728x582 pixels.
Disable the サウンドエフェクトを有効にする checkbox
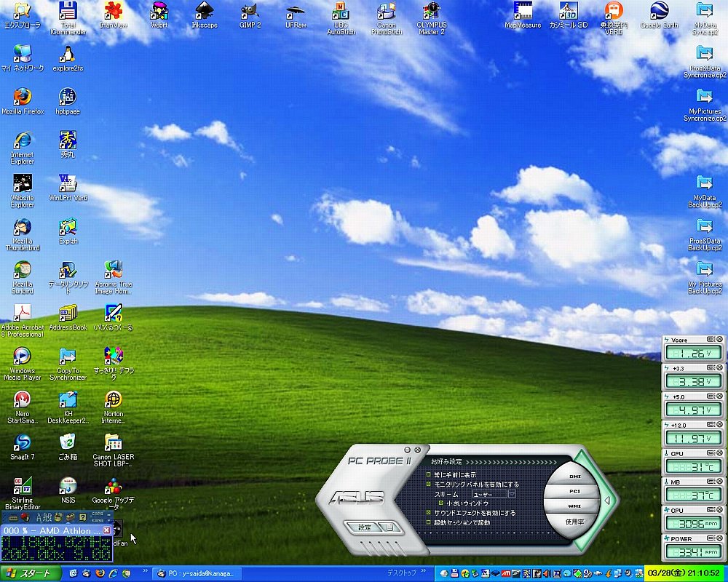point(429,512)
